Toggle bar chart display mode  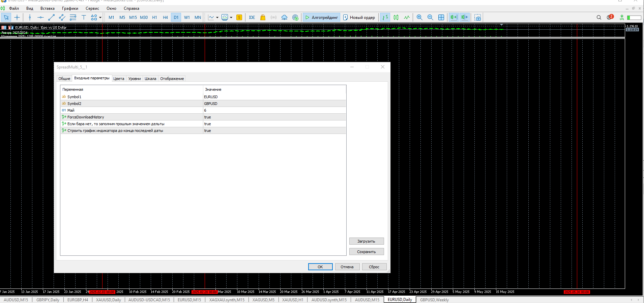tap(385, 18)
